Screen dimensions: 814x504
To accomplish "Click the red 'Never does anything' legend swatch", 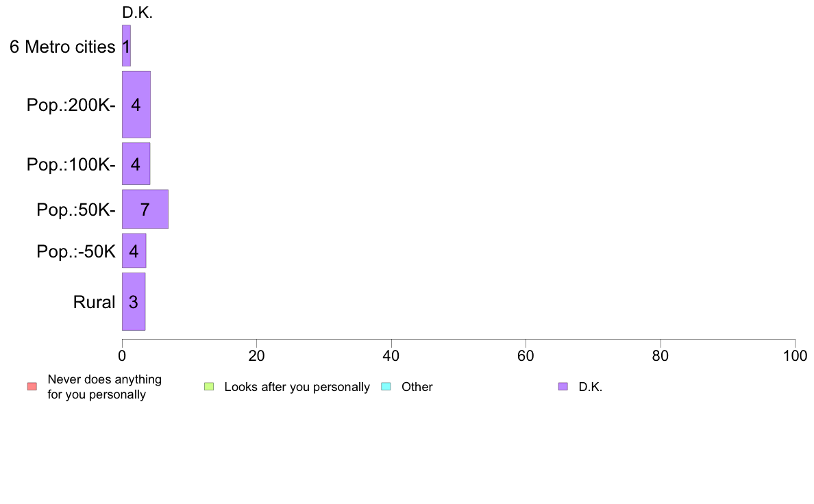I will [32, 387].
